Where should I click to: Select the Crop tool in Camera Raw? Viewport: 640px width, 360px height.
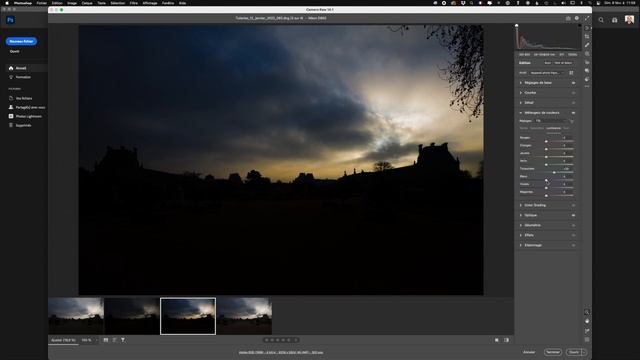tap(587, 37)
